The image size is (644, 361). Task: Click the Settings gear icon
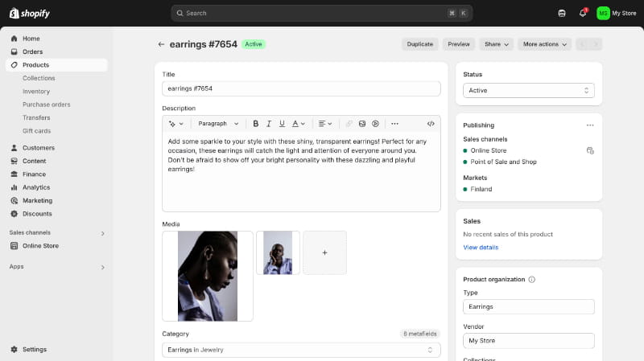click(14, 349)
